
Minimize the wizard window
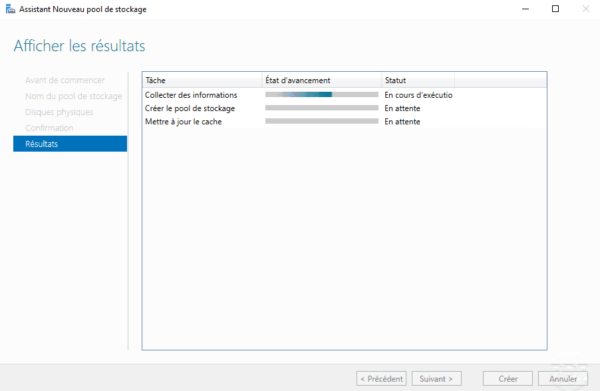(x=525, y=9)
